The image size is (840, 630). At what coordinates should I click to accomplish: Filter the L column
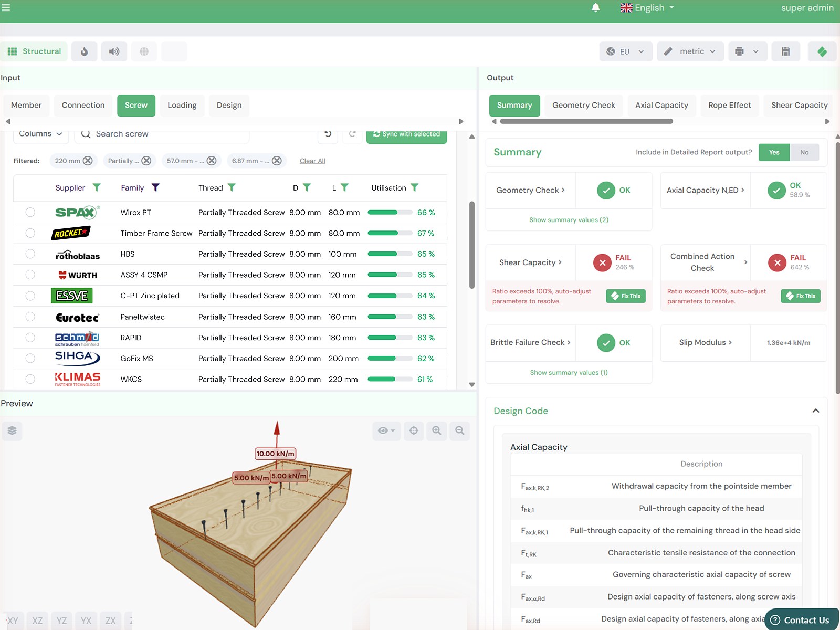point(344,187)
